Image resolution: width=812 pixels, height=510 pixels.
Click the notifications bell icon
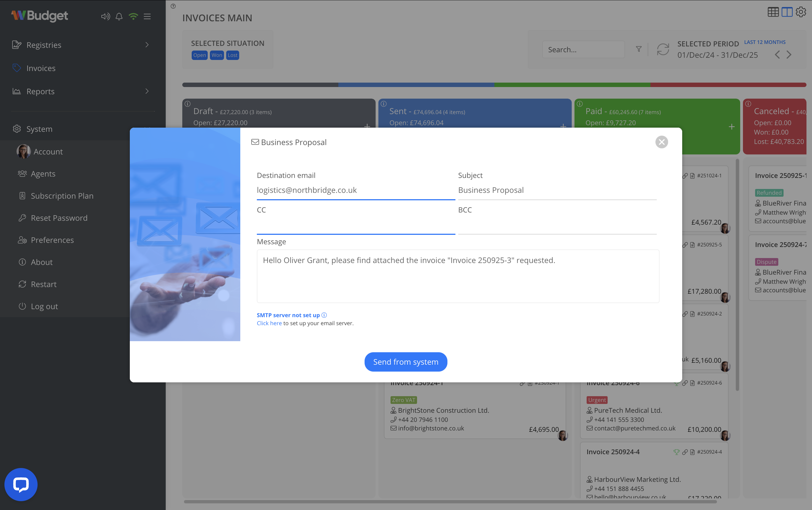pyautogui.click(x=119, y=16)
